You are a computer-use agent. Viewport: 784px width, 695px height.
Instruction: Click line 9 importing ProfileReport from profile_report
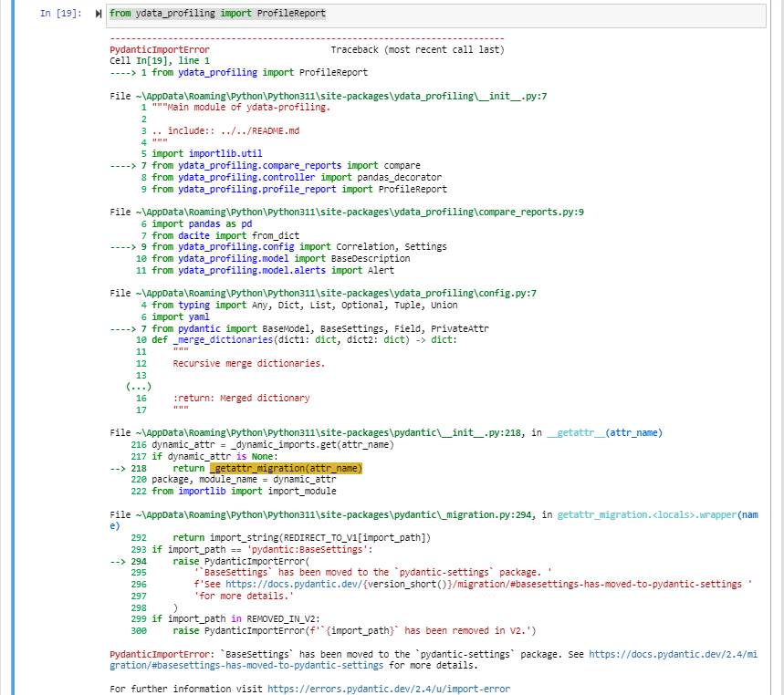299,190
